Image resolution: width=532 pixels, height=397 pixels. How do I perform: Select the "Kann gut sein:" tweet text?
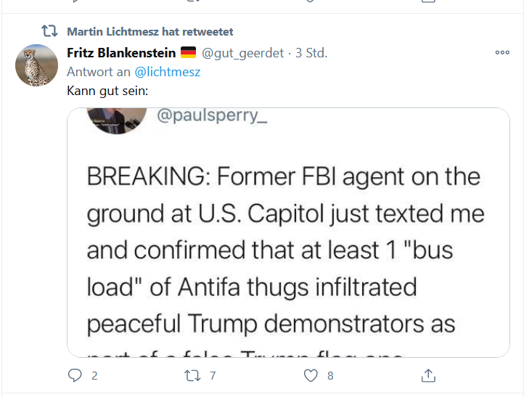107,91
